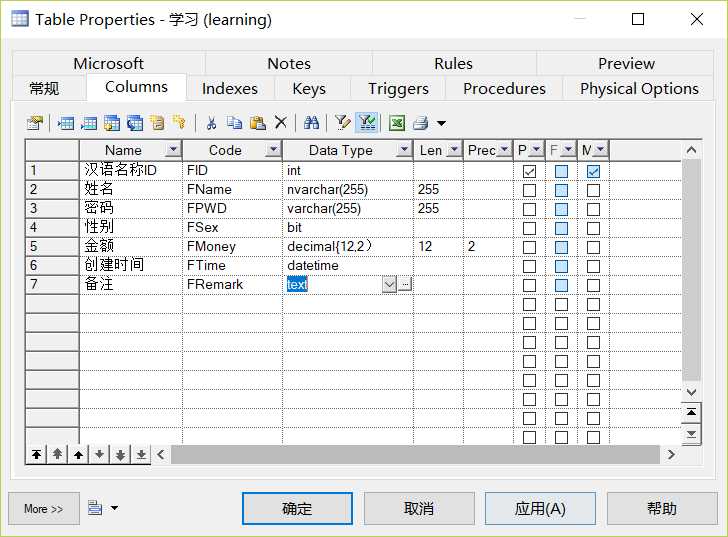Open the Len column header dropdown
Screen dimensions: 728x537
[x=454, y=149]
